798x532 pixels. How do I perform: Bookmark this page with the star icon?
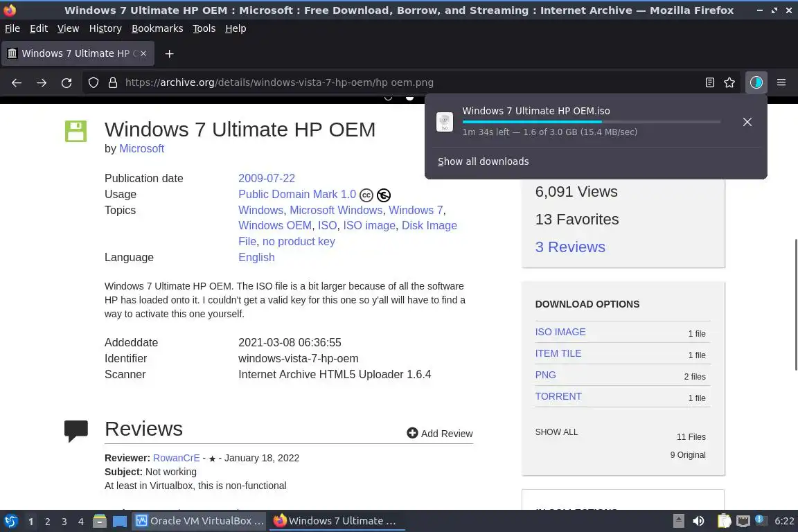[x=729, y=82]
